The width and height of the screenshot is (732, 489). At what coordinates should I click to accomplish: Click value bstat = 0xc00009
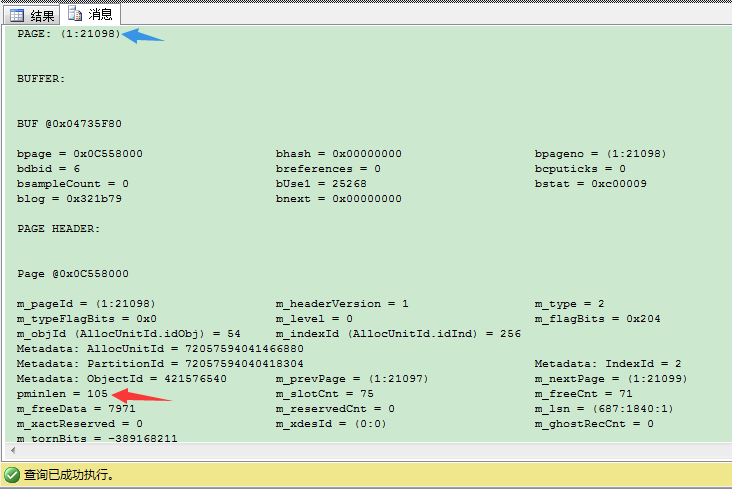pos(591,184)
